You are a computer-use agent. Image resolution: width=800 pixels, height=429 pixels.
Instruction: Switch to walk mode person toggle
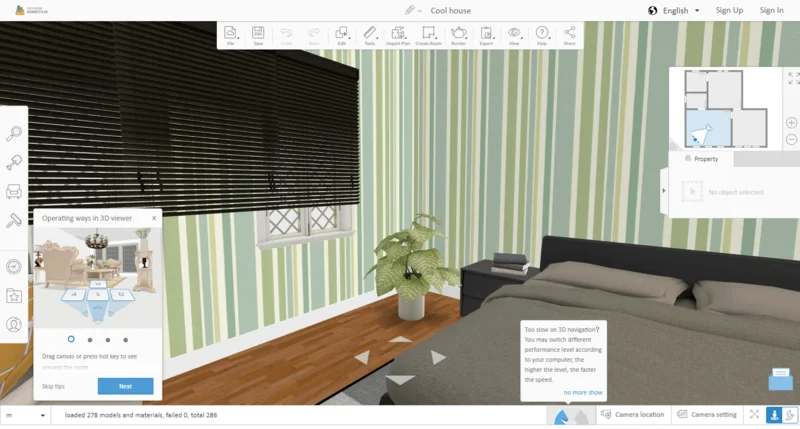pyautogui.click(x=774, y=415)
